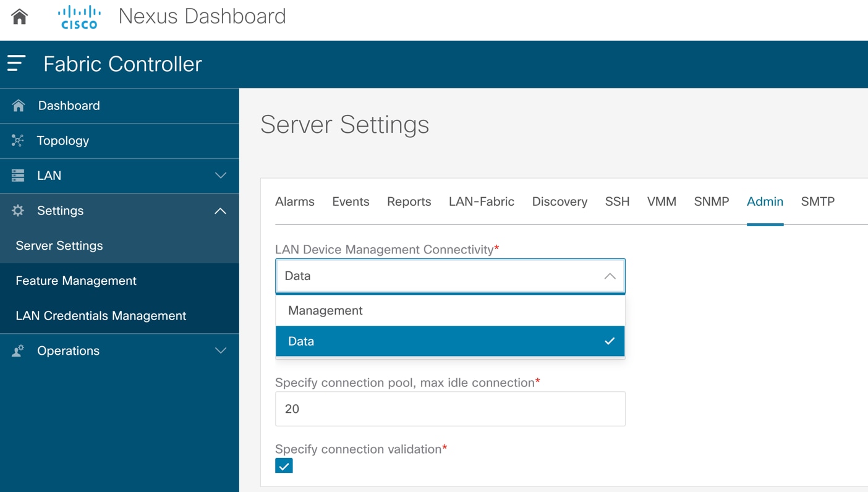This screenshot has width=868, height=492.
Task: Click the Settings gear icon
Action: pyautogui.click(x=18, y=211)
